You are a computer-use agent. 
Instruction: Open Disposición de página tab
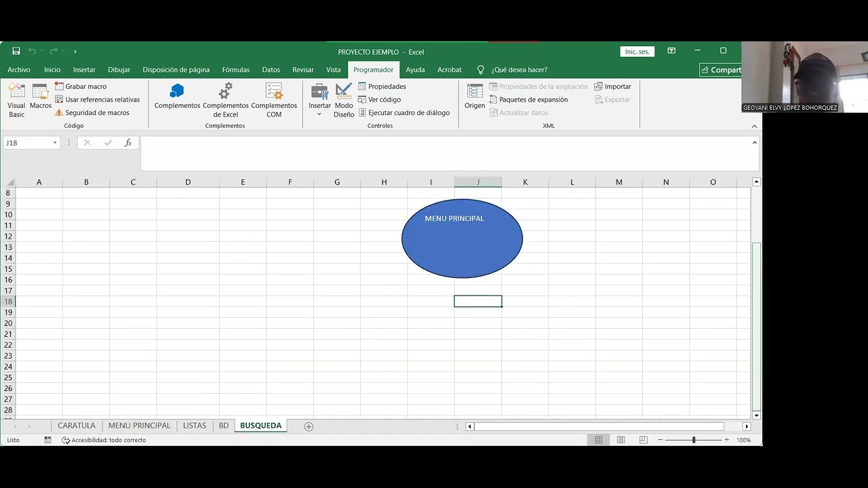point(176,70)
